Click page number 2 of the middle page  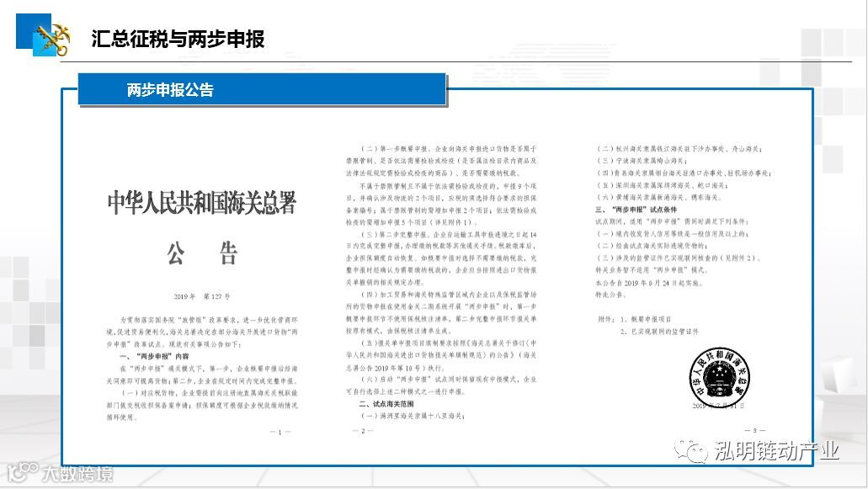363,430
